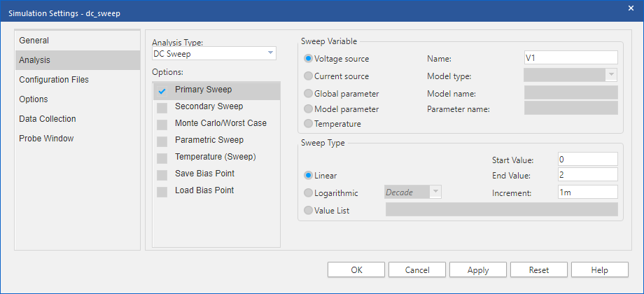Open the Decade dropdown
This screenshot has width=644, height=294.
(x=413, y=192)
